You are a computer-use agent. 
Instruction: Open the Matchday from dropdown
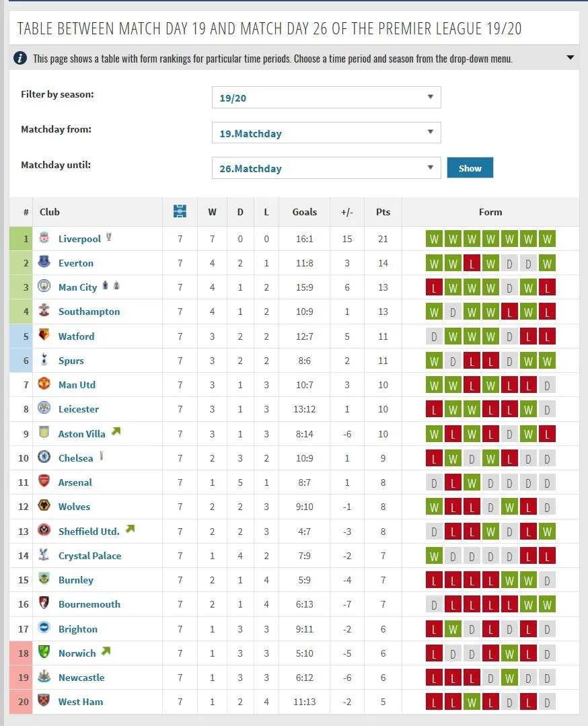click(x=326, y=133)
